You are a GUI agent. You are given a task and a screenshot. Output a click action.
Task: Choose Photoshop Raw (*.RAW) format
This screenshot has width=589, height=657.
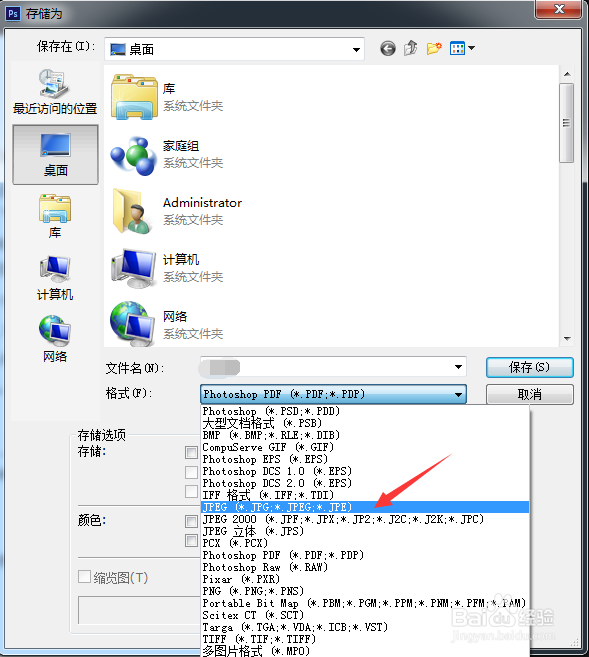pos(365,567)
